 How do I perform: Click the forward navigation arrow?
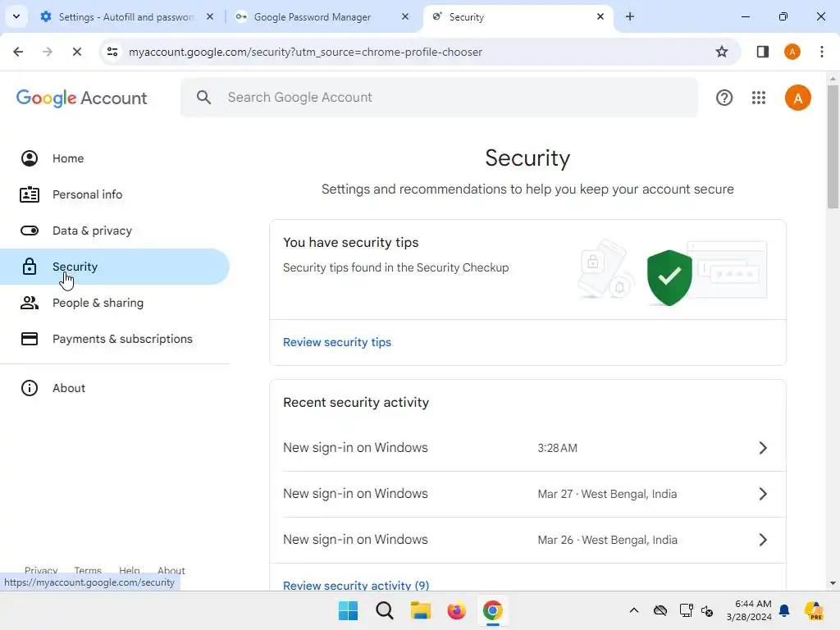pos(47,52)
